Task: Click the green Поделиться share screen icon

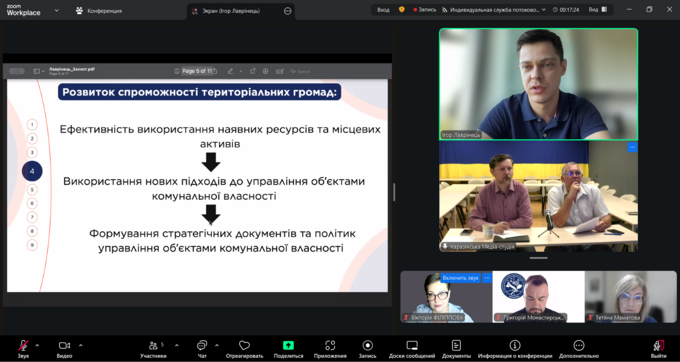Action: (x=288, y=346)
